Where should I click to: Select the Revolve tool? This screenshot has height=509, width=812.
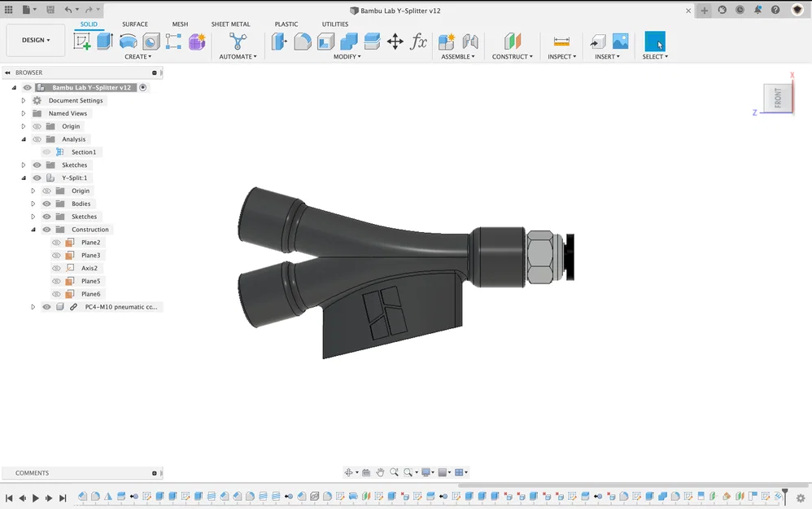128,42
